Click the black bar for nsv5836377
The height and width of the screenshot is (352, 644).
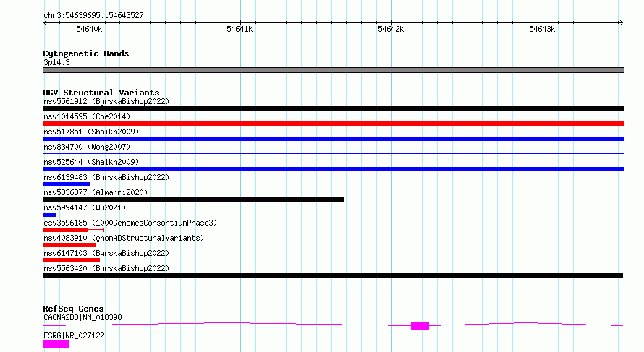coord(193,199)
